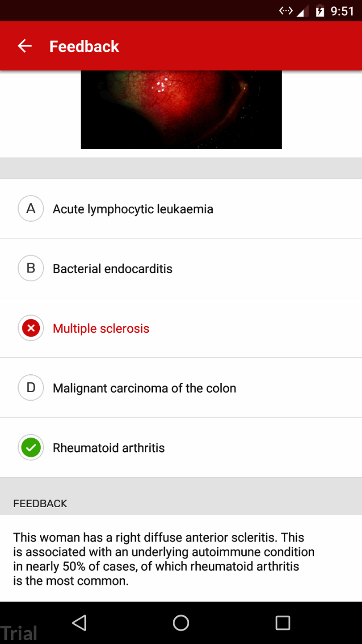
Task: Open recent apps square button
Action: (x=282, y=623)
